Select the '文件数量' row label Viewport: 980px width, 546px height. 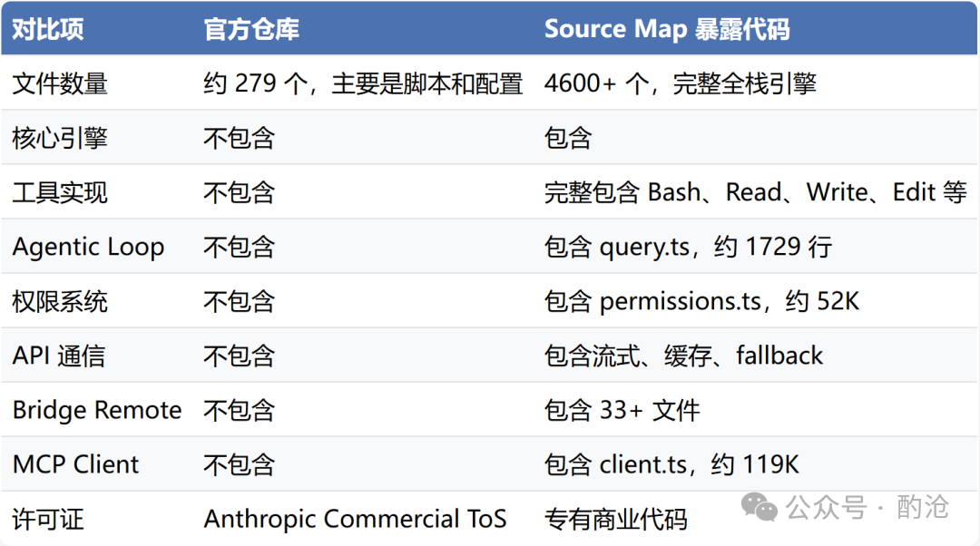pos(60,83)
